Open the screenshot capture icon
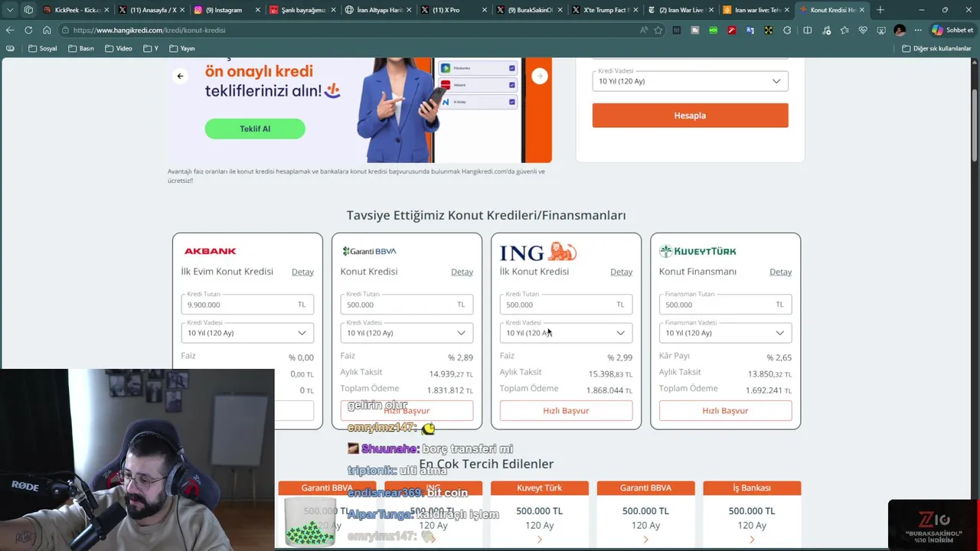980x551 pixels. (x=881, y=30)
